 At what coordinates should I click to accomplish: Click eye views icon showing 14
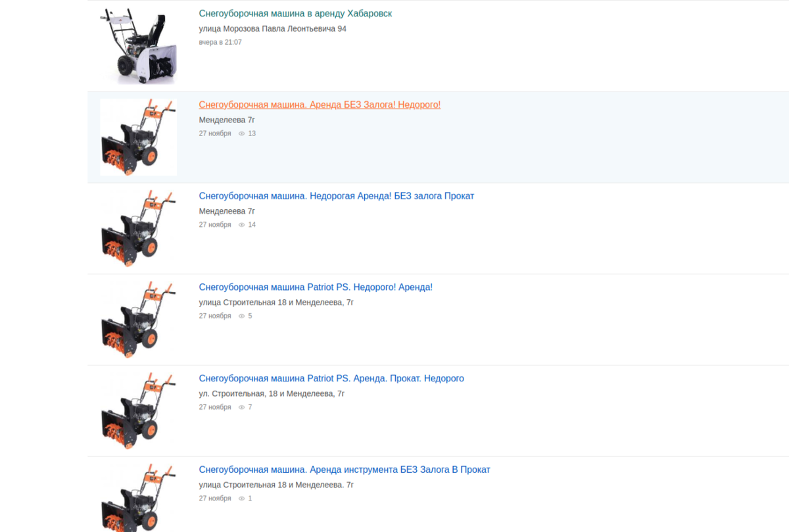click(x=241, y=225)
